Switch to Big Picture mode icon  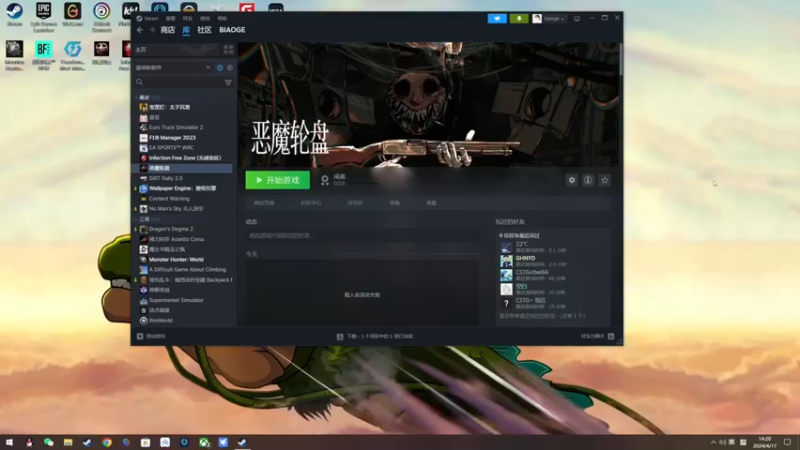tap(577, 18)
